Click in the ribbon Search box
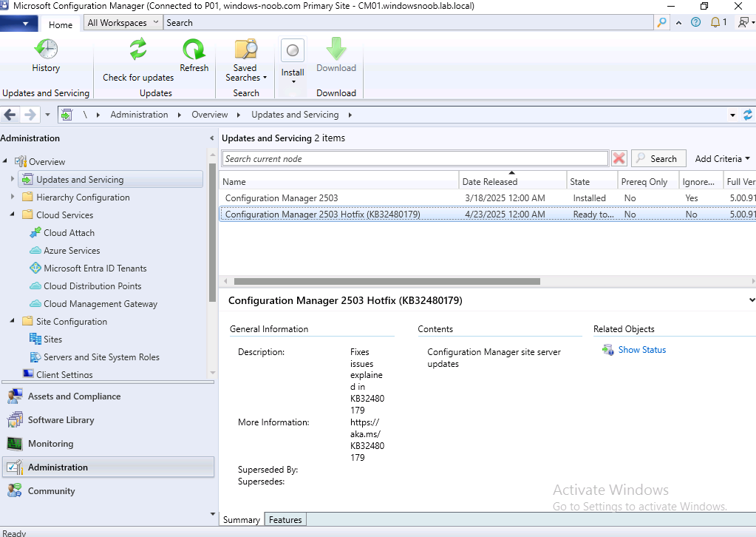The image size is (756, 537). (x=409, y=23)
